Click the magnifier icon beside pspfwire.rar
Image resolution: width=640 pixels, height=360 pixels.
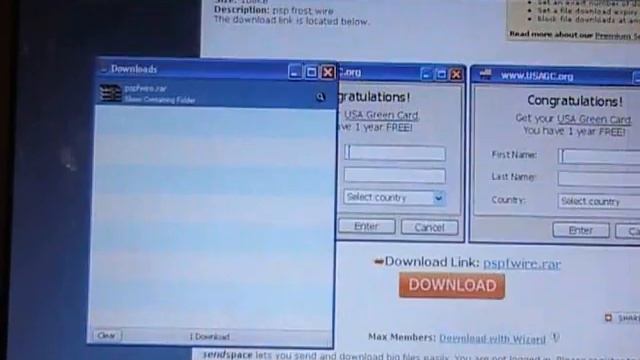point(320,97)
